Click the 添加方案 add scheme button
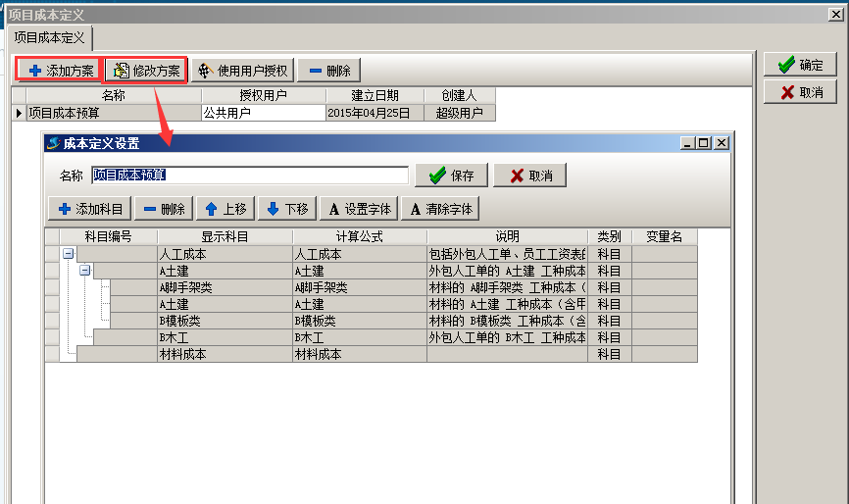Viewport: 849px width, 504px height. (61, 71)
